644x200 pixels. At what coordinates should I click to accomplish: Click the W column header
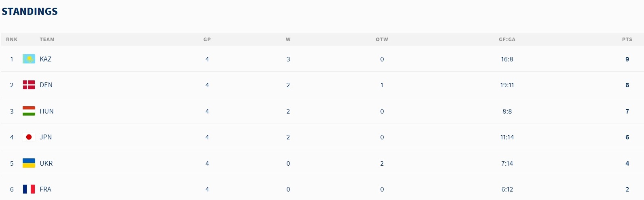click(288, 40)
